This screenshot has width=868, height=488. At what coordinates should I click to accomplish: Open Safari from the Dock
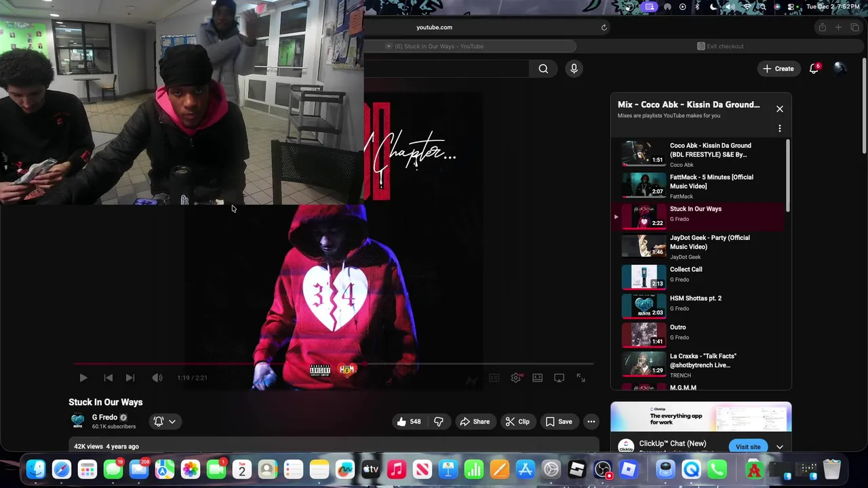click(62, 469)
